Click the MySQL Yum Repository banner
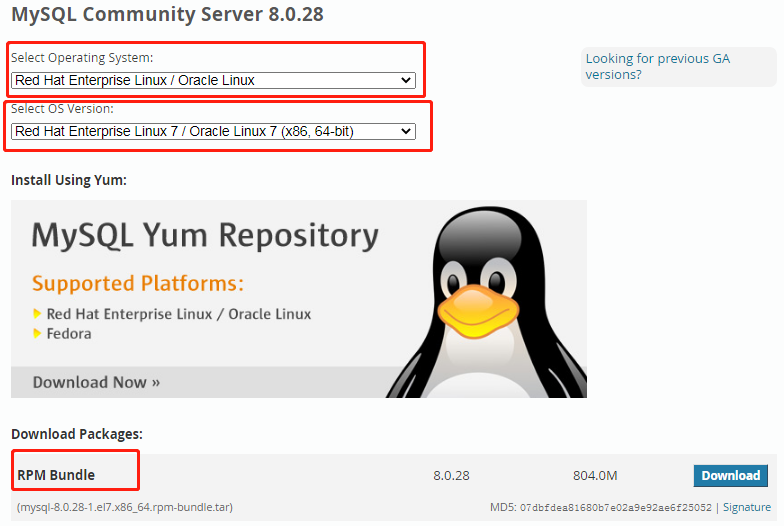Image resolution: width=784 pixels, height=526 pixels. [x=298, y=298]
